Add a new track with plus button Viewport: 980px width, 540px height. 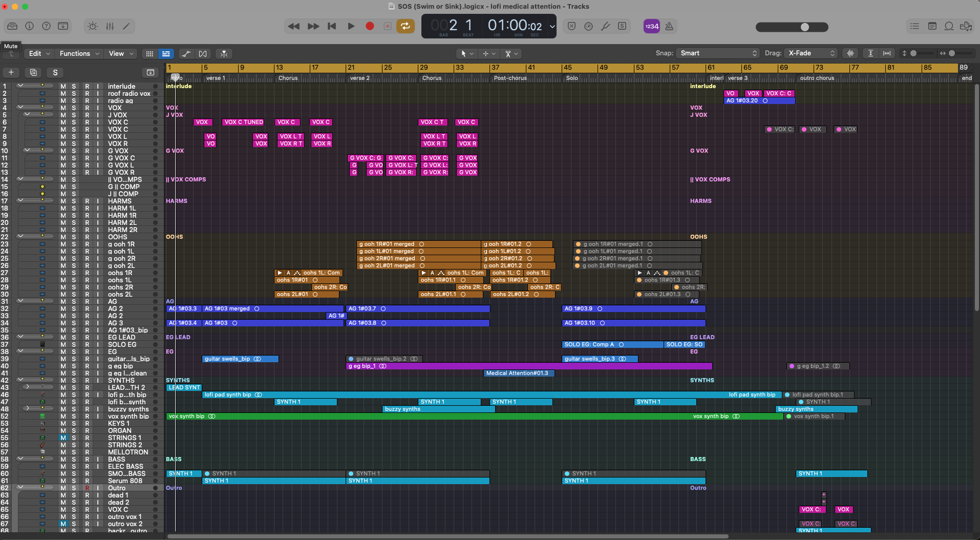[x=11, y=72]
